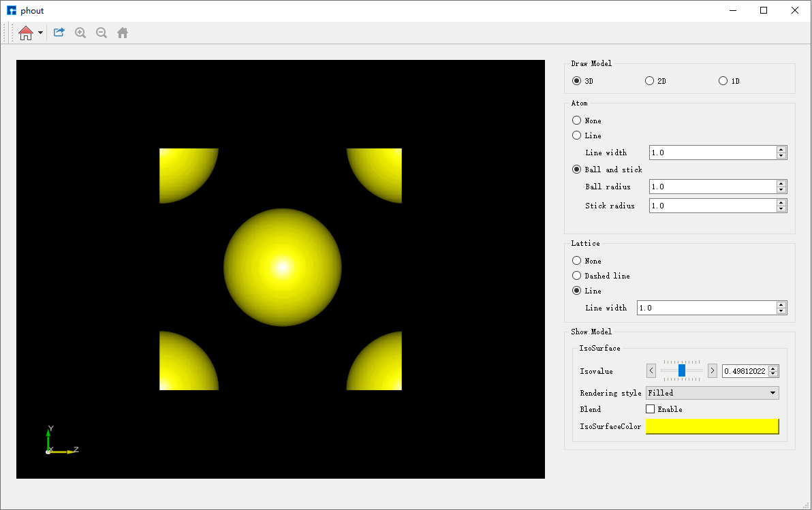
Task: Increment the Stick radius spinner up arrow
Action: pyautogui.click(x=781, y=202)
